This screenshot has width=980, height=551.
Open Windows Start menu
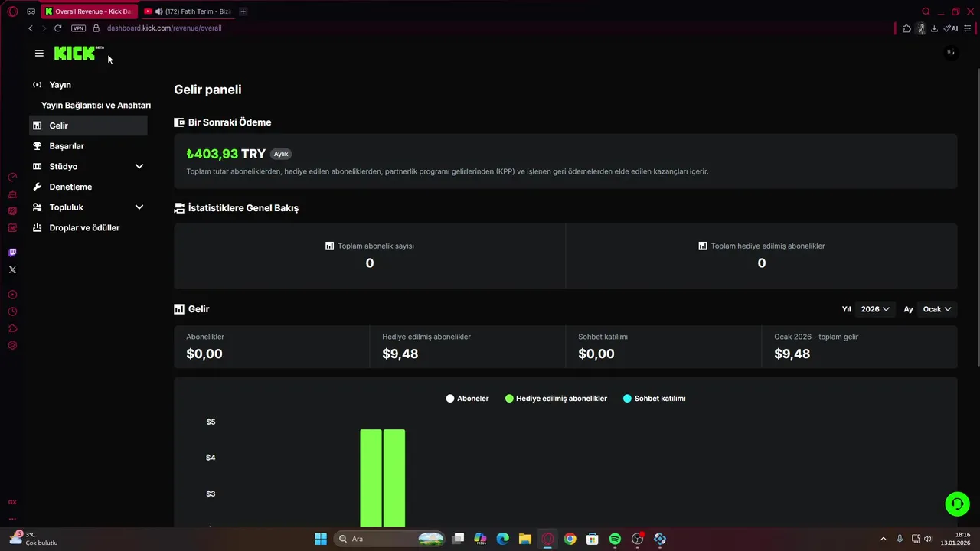click(321, 539)
